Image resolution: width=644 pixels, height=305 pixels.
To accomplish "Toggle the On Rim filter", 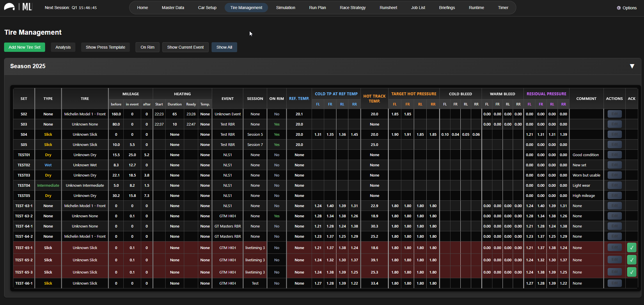I will pos(148,47).
